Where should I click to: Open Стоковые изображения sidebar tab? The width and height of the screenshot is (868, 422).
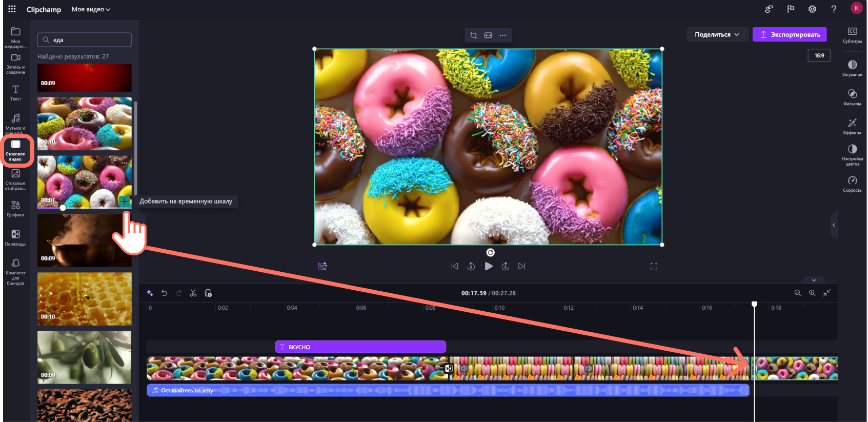click(16, 179)
